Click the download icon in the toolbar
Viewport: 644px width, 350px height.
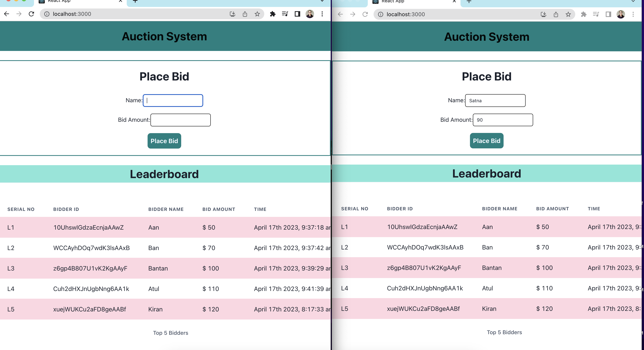(x=233, y=14)
